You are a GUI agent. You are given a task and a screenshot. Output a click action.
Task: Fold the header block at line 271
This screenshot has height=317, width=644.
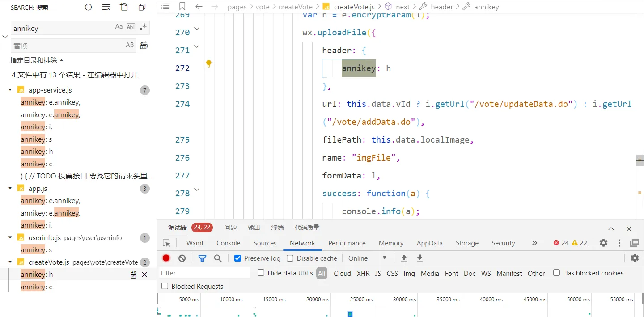pyautogui.click(x=197, y=46)
